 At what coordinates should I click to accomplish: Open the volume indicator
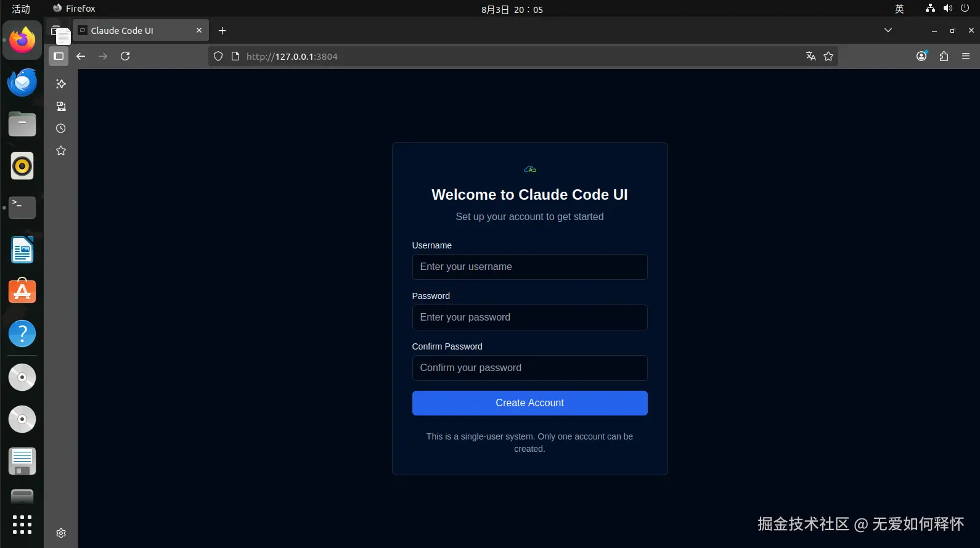pyautogui.click(x=948, y=8)
